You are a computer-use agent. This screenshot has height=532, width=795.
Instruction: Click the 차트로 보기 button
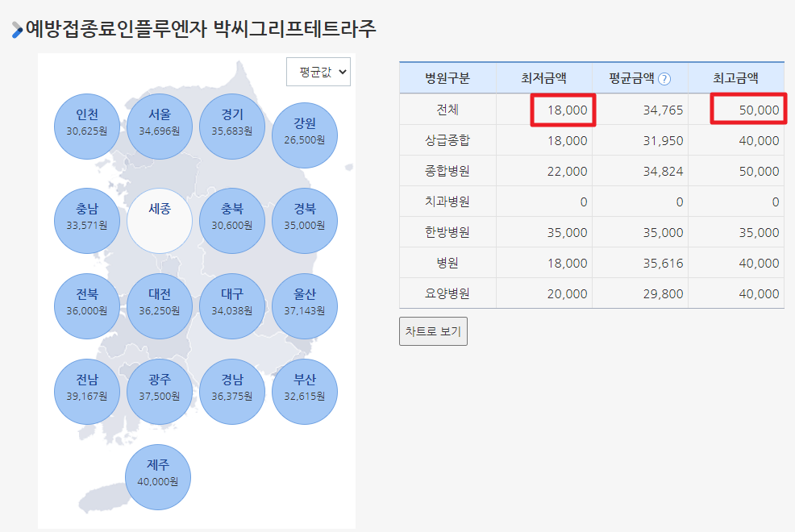433,331
